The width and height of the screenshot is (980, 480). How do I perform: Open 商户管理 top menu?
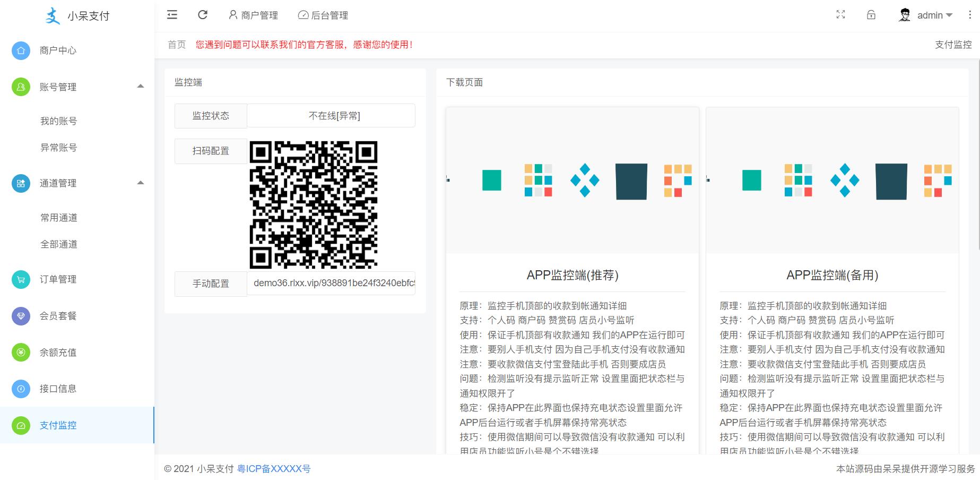(x=253, y=15)
